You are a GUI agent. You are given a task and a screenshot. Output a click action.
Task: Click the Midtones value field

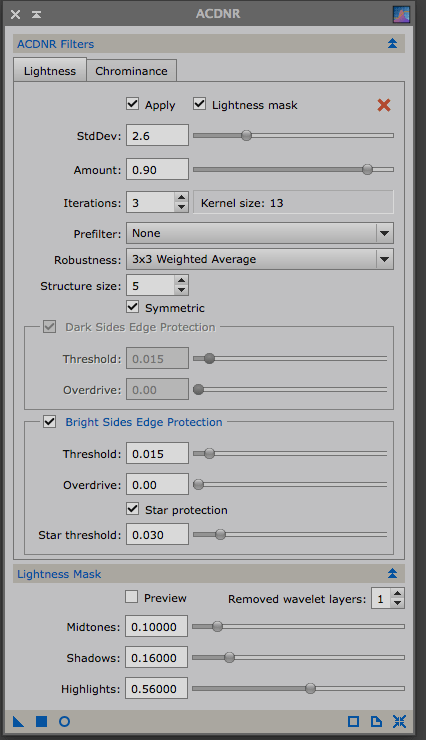click(156, 627)
